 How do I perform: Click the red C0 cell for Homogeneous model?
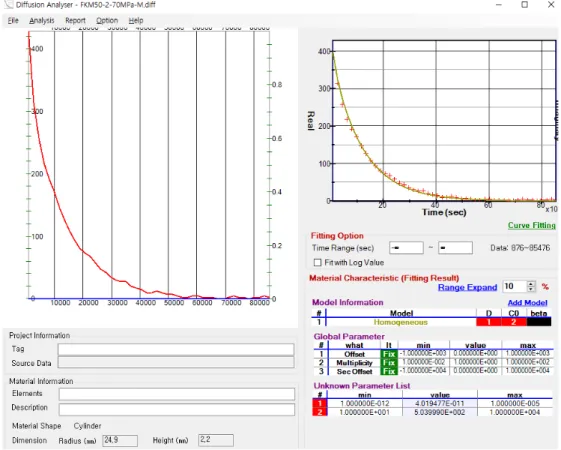tap(513, 322)
